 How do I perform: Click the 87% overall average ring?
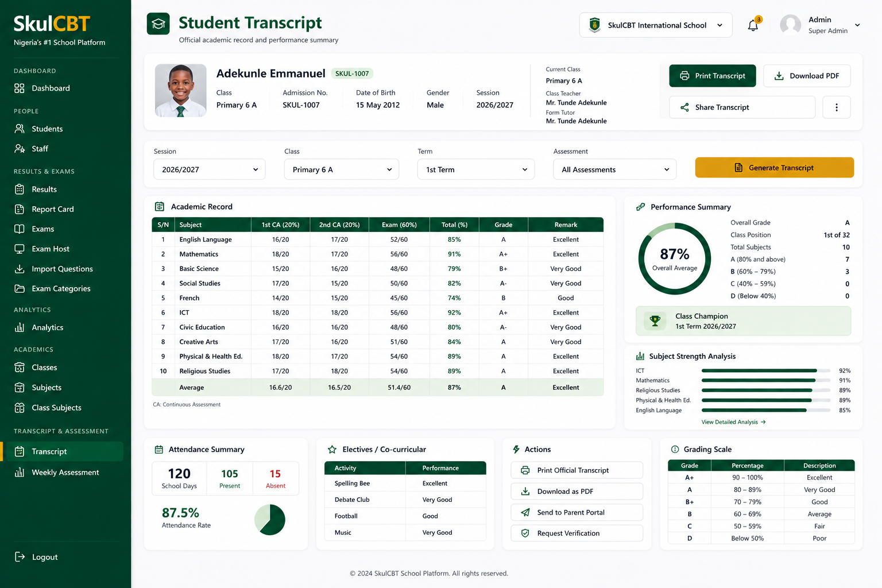click(675, 259)
